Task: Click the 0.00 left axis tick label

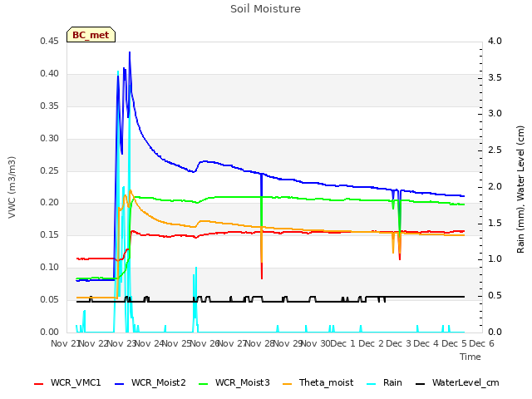Action: pyautogui.click(x=50, y=332)
